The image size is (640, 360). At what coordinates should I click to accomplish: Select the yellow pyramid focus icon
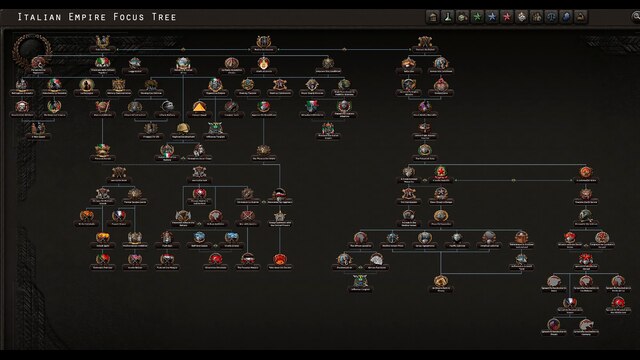(x=199, y=107)
